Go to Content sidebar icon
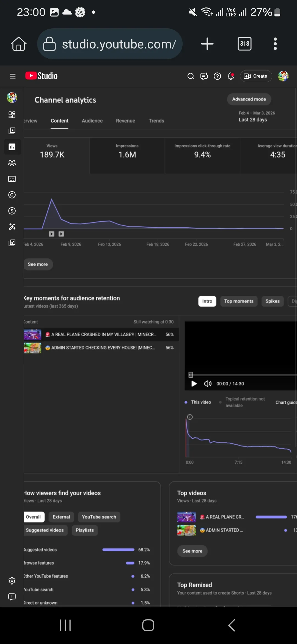Screen dimensions: 297x644 click(x=12, y=131)
